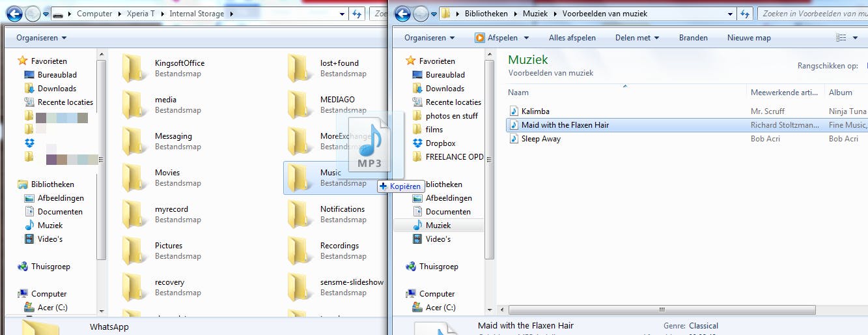Open Downloads in left navigation pane
This screenshot has width=868, height=335.
click(x=51, y=88)
